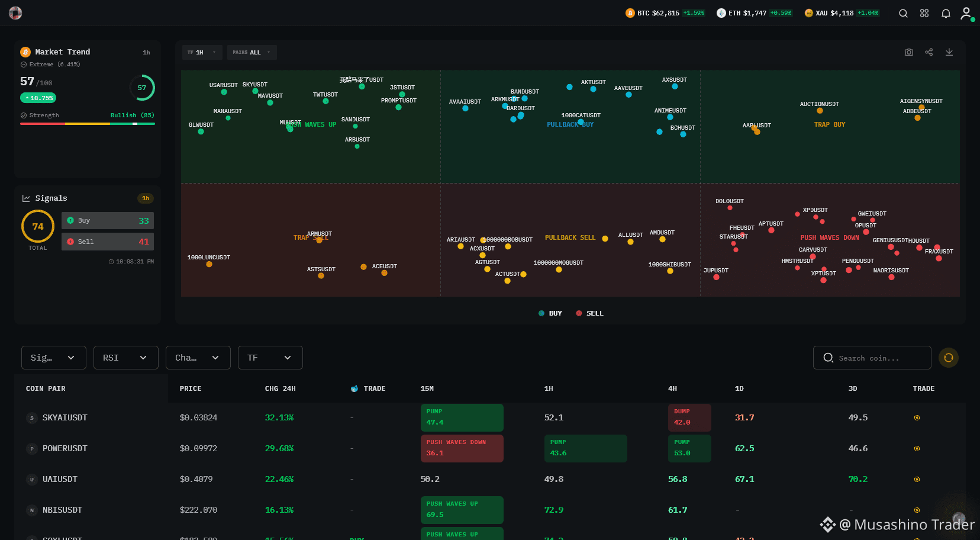Click the AXSUSDT dot on chart

coord(675,86)
